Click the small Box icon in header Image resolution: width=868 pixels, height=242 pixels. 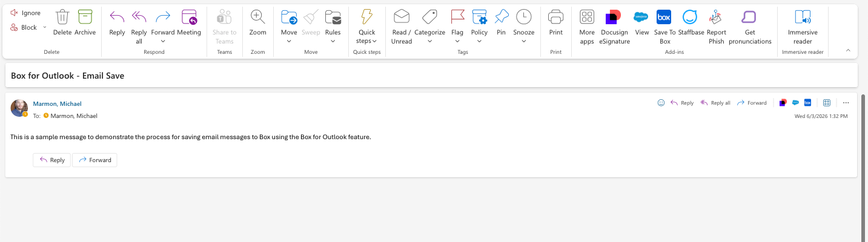pos(807,103)
